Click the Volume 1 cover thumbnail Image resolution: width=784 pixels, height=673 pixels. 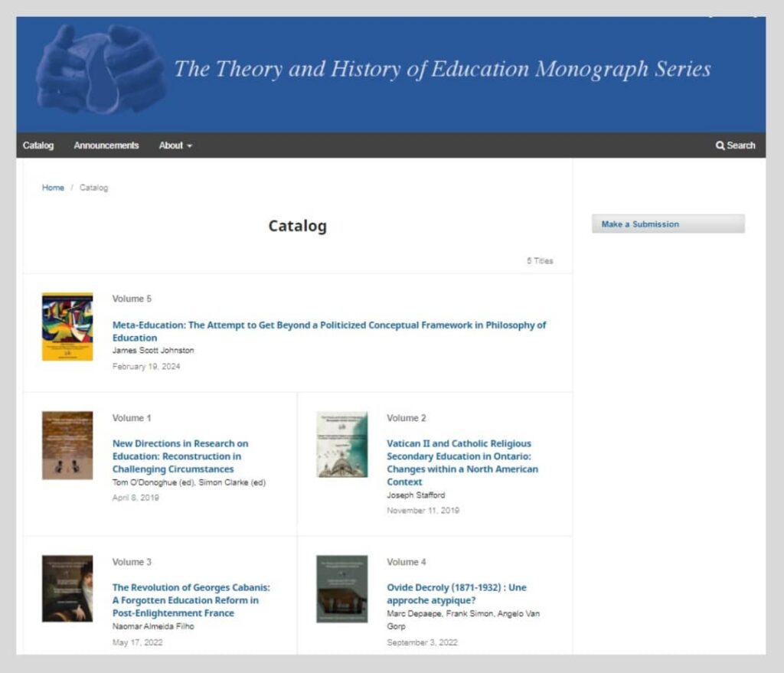(x=67, y=445)
